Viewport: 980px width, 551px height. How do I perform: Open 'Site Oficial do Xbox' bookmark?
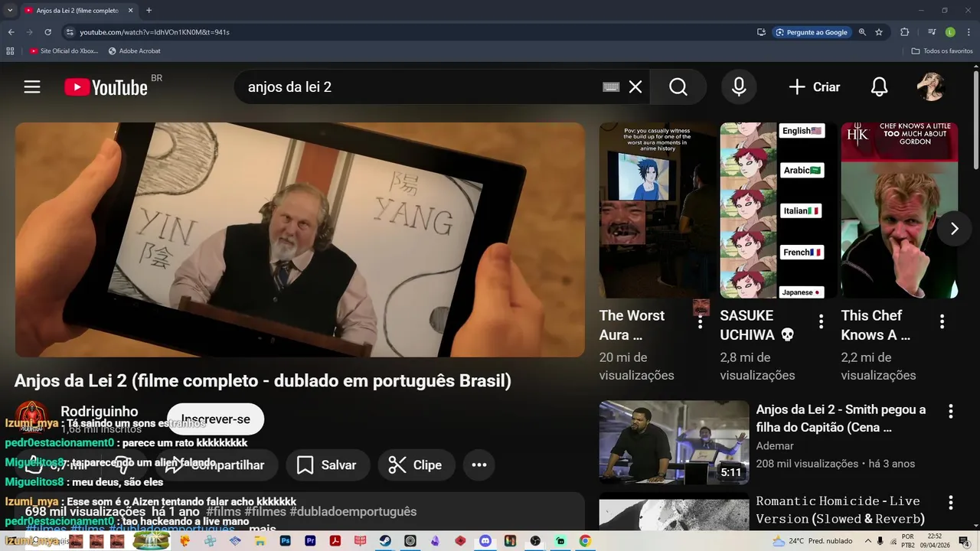[64, 51]
